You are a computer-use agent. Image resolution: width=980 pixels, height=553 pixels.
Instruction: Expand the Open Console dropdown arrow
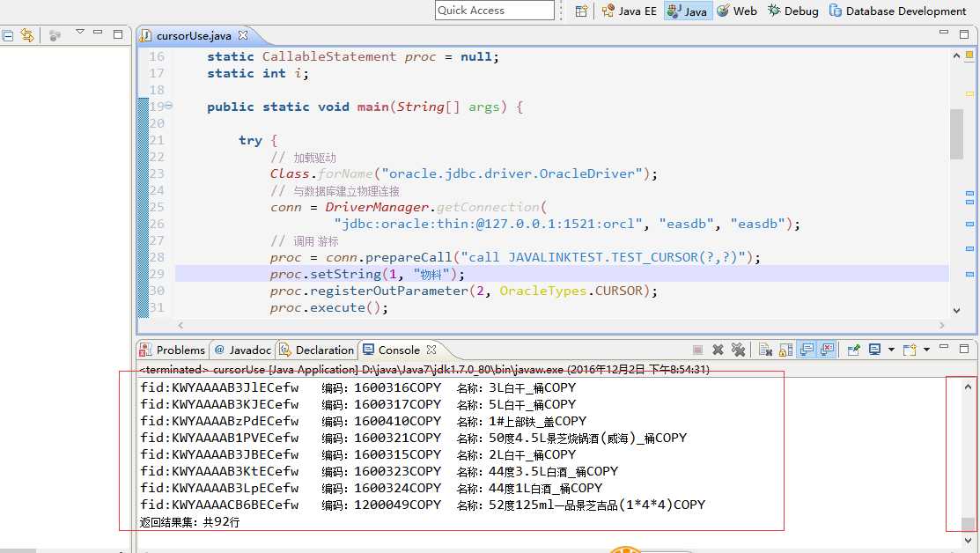click(926, 350)
